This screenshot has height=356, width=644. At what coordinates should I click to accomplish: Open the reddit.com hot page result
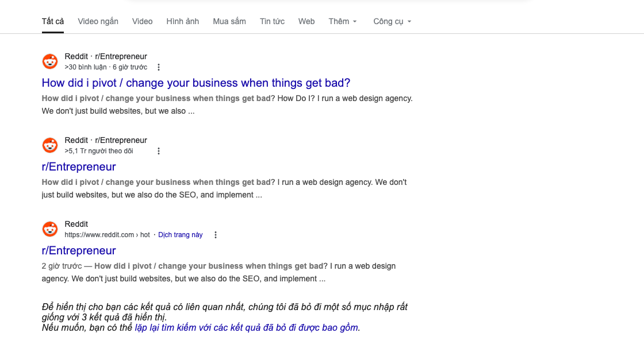pos(79,250)
